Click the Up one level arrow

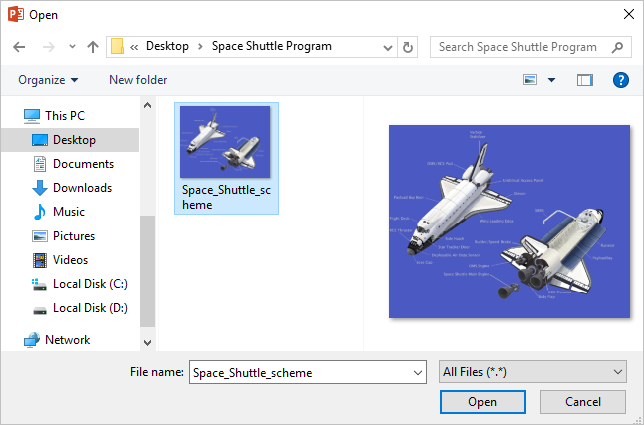93,47
